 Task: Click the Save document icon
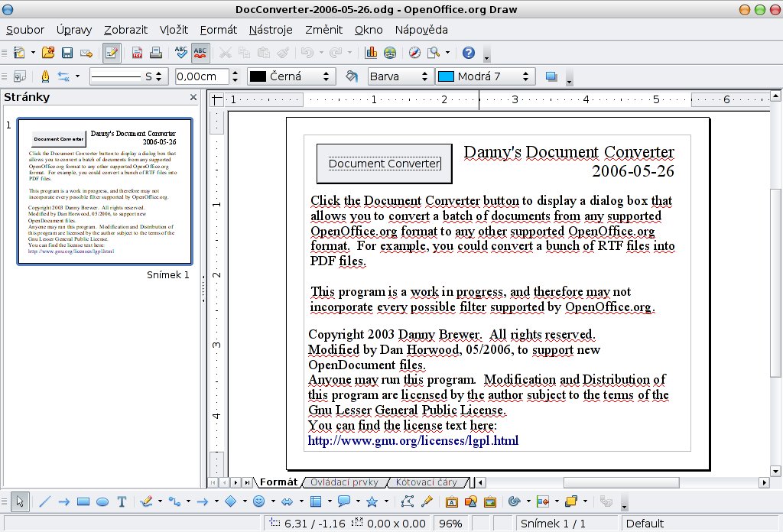click(x=67, y=53)
